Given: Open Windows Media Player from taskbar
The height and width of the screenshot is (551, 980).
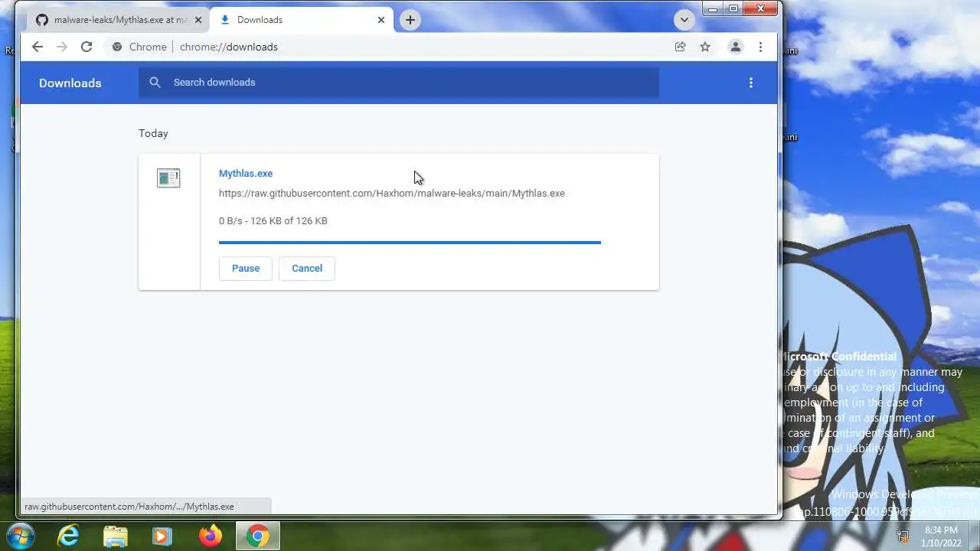Looking at the screenshot, I should [162, 536].
